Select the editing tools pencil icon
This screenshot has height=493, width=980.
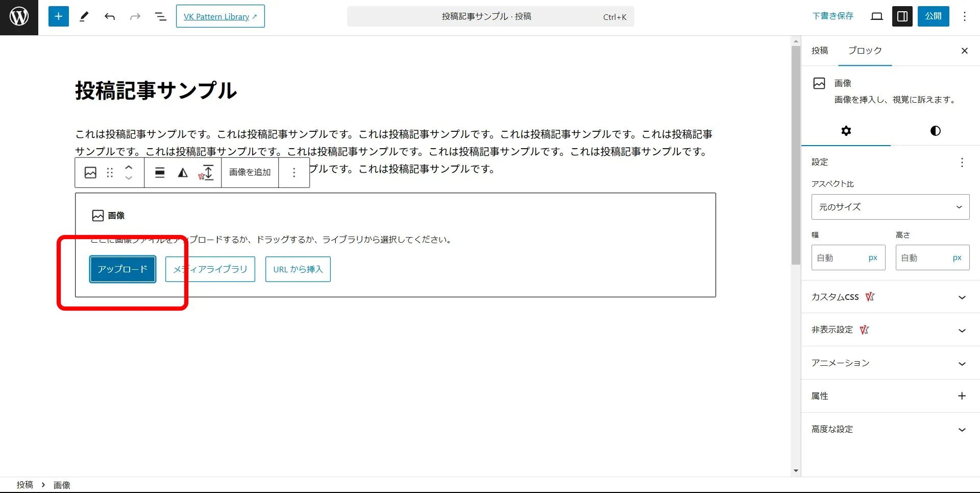(x=84, y=16)
